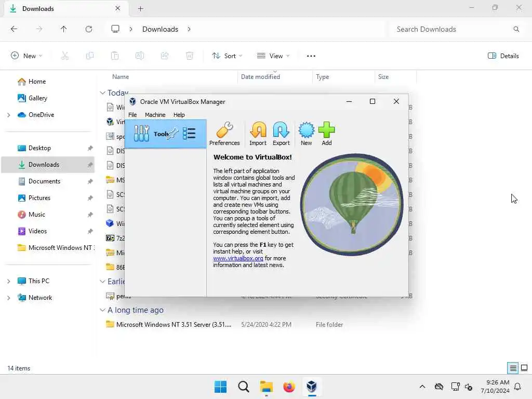Click the green Add machine icon
The image size is (532, 399).
pyautogui.click(x=326, y=134)
